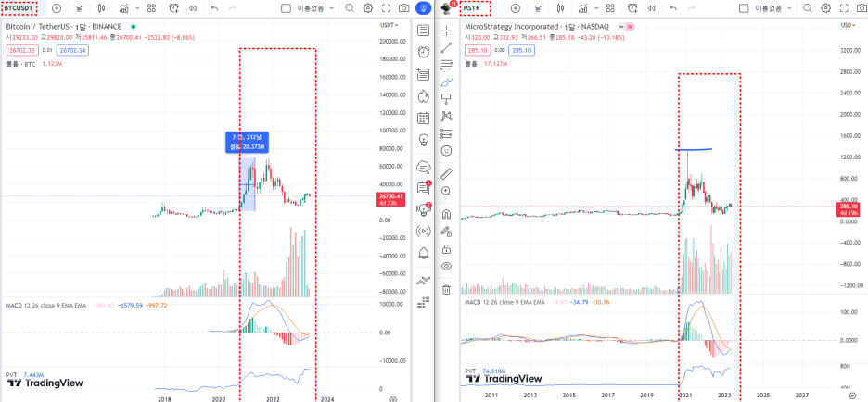Open the economic calendar panel

pyautogui.click(x=424, y=118)
